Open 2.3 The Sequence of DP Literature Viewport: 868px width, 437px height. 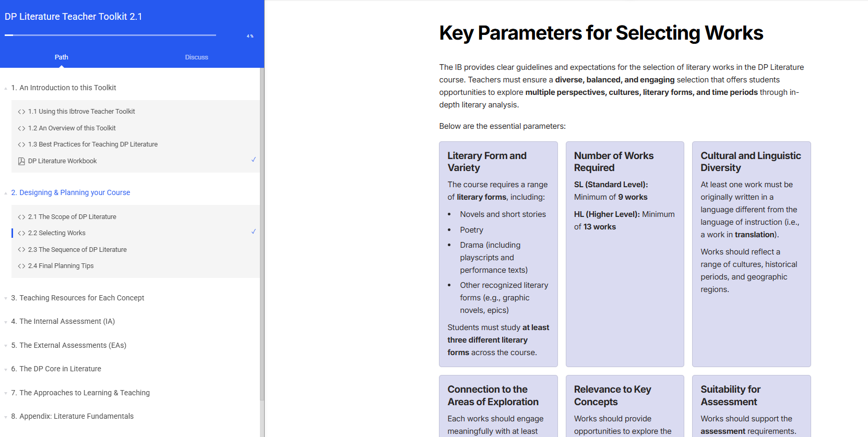77,250
